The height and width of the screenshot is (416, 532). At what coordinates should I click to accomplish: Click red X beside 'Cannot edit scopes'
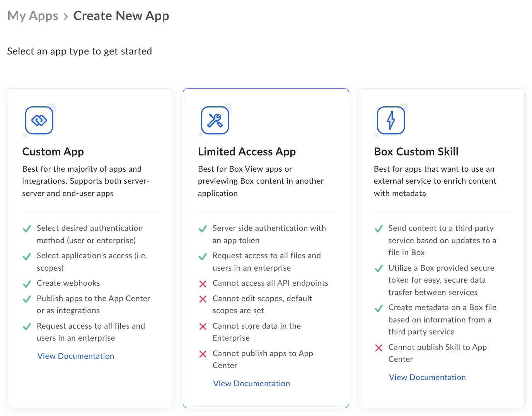[x=203, y=299]
